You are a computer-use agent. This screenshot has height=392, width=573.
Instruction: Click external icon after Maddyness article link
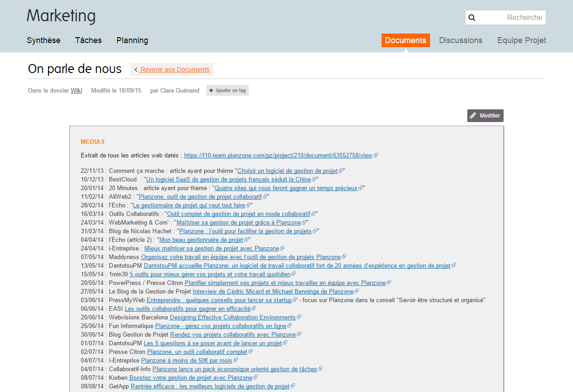click(x=344, y=257)
